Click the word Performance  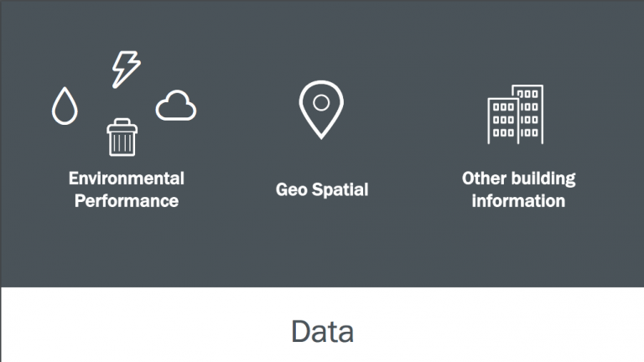point(127,201)
